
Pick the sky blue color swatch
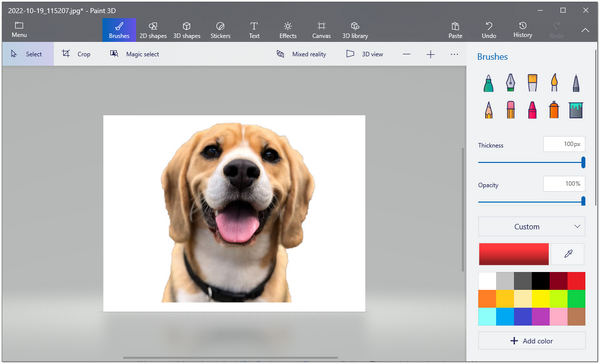point(505,317)
